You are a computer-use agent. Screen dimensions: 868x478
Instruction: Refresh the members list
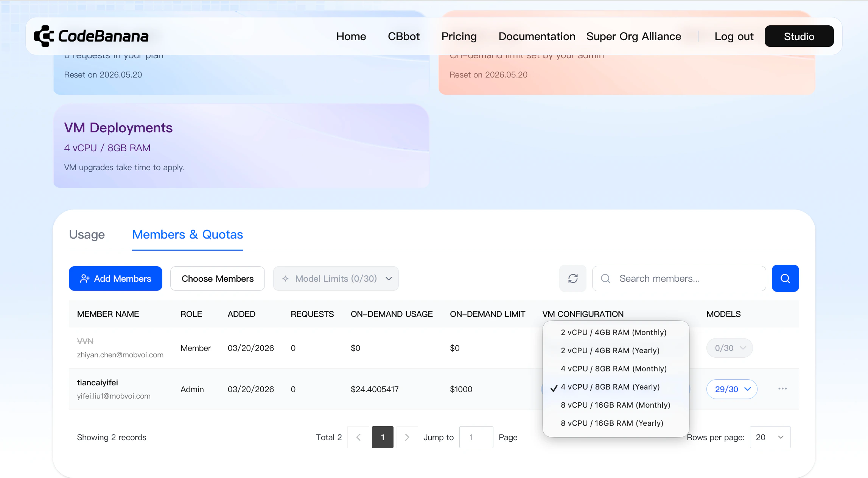coord(573,278)
